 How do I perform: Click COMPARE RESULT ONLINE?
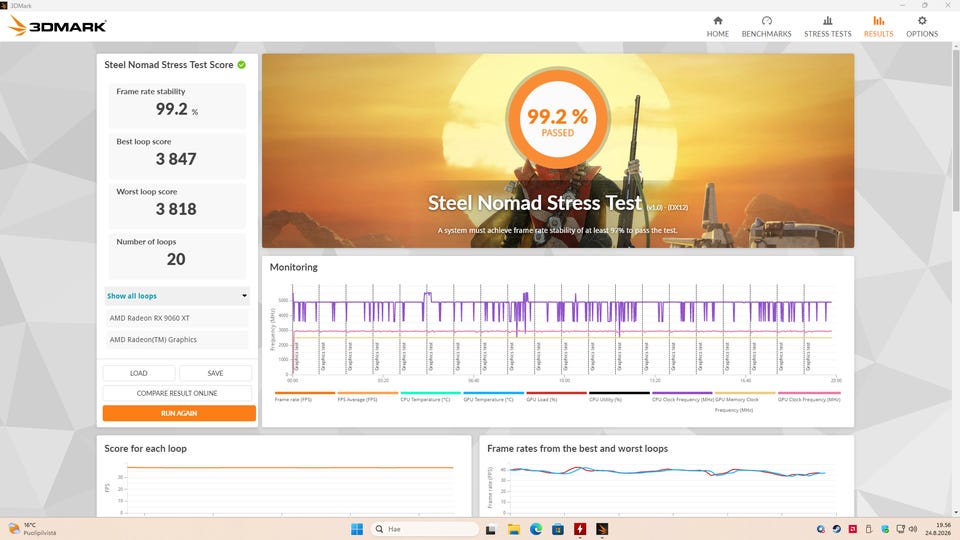pyautogui.click(x=177, y=393)
